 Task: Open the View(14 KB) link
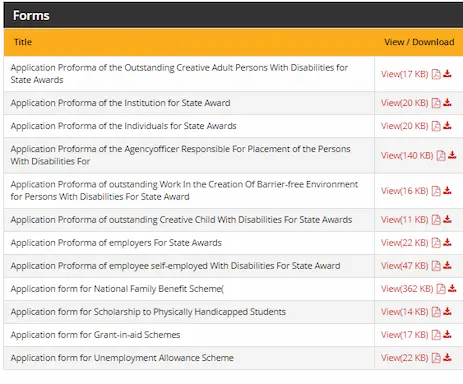click(404, 312)
